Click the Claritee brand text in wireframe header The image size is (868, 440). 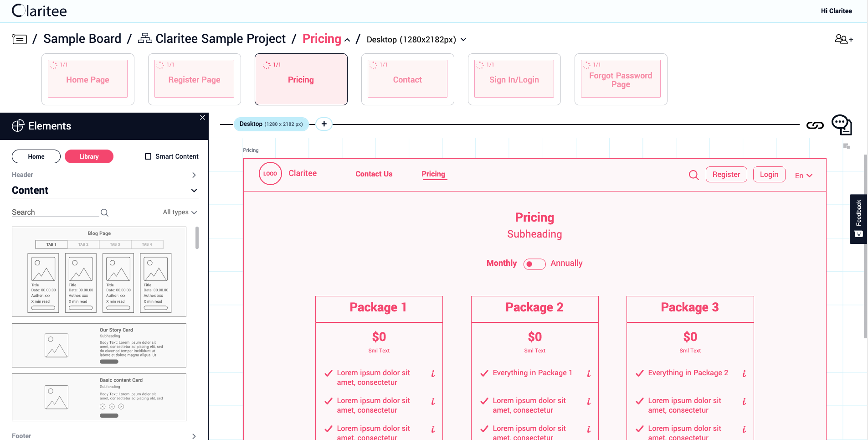pos(303,173)
